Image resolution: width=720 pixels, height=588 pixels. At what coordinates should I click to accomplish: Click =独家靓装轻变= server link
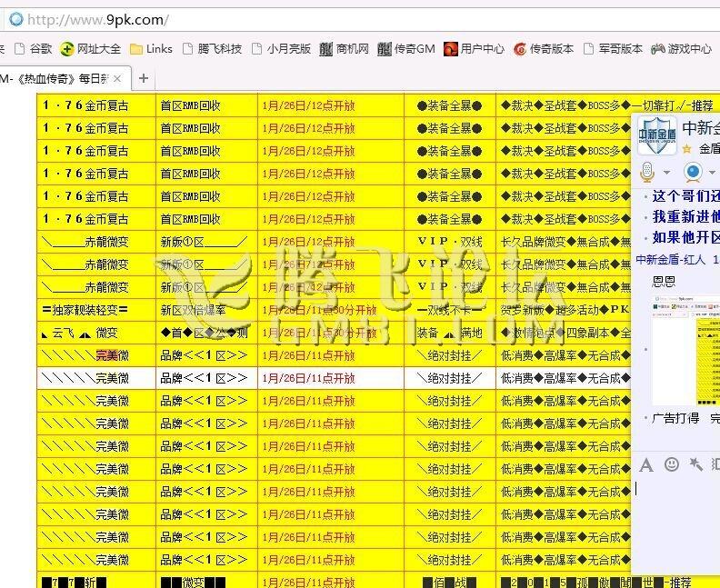click(x=85, y=310)
